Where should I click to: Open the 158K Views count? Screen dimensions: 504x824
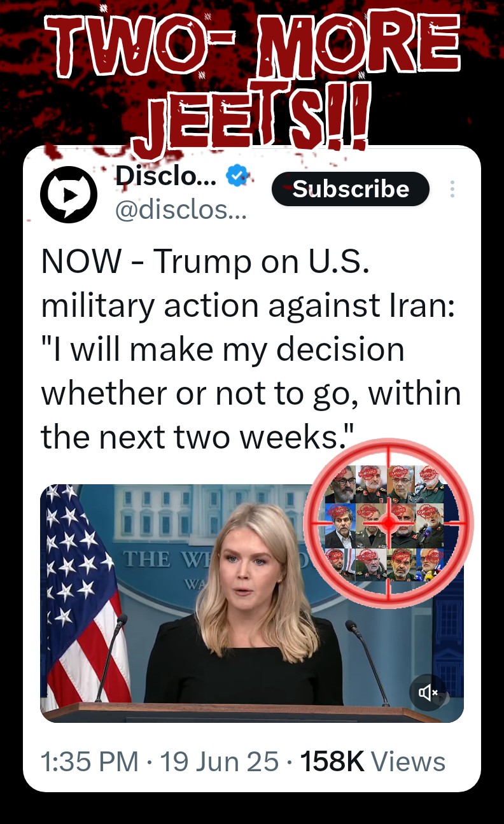372,762
